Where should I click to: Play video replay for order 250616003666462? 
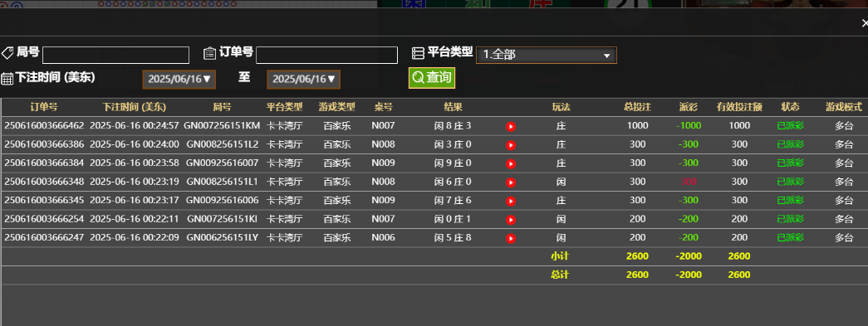[510, 127]
